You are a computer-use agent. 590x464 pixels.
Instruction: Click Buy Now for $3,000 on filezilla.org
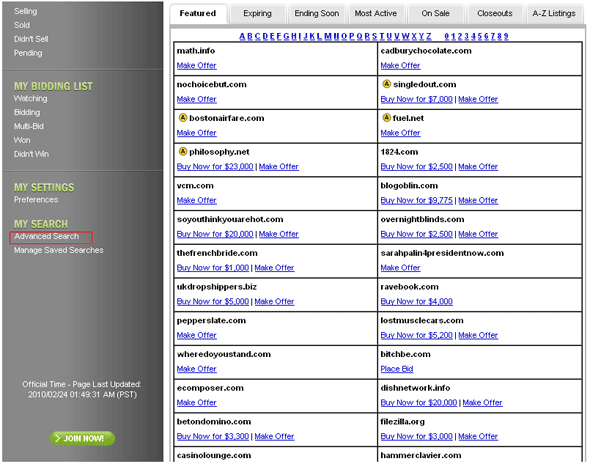(x=417, y=437)
